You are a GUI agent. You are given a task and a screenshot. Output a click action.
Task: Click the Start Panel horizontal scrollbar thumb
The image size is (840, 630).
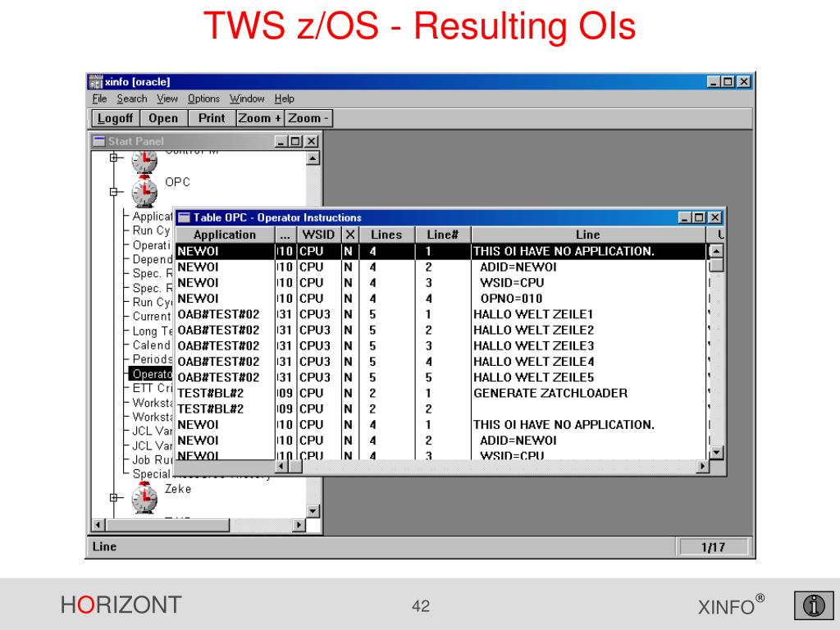[167, 525]
